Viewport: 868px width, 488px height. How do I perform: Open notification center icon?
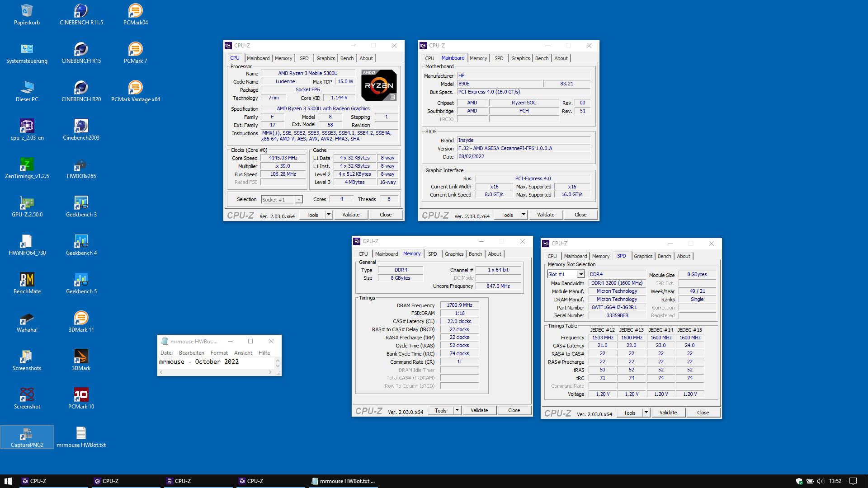point(853,481)
